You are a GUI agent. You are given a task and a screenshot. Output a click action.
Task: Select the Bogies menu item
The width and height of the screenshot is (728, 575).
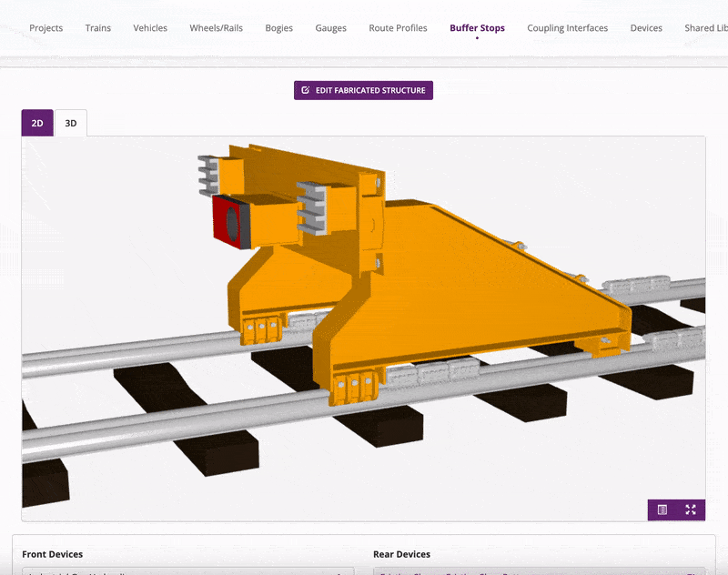coord(279,28)
